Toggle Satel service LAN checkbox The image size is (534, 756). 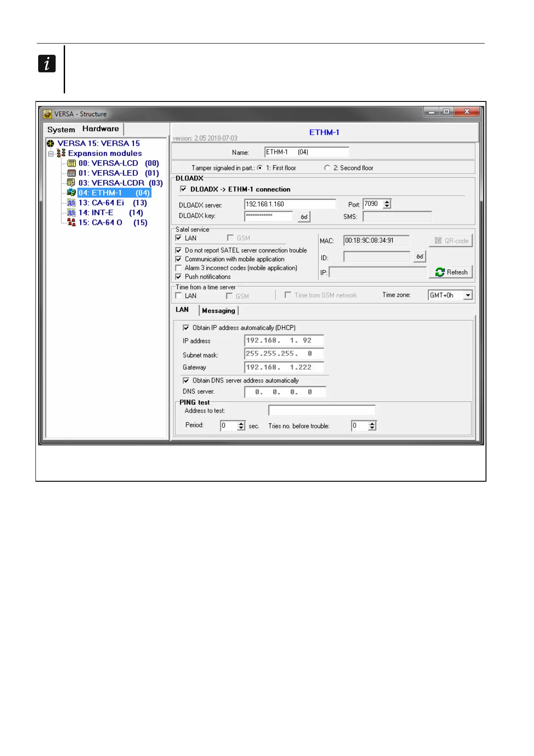click(x=179, y=238)
